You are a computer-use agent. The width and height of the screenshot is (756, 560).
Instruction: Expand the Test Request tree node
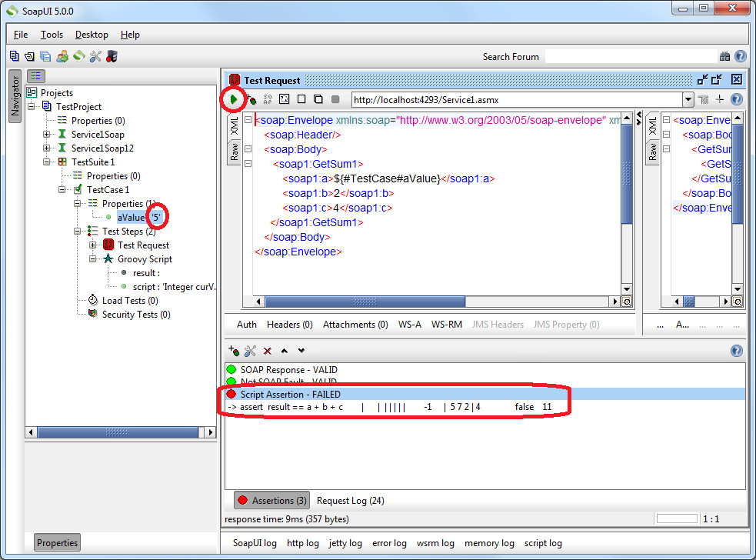[x=93, y=245]
